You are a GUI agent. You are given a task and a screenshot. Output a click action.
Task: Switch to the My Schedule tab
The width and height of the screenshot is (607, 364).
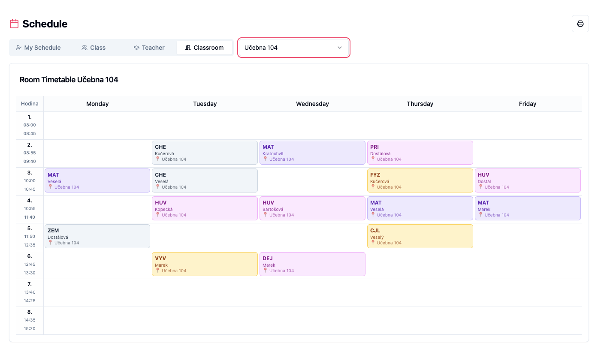[x=38, y=48]
